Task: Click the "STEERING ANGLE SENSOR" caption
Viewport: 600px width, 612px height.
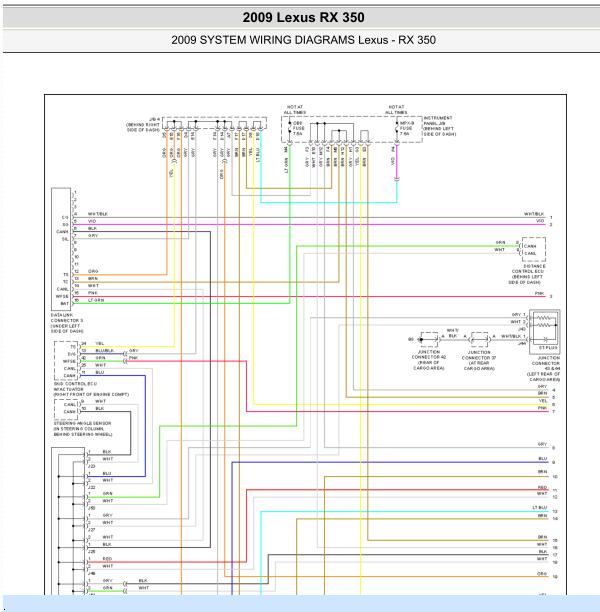Action: (x=82, y=423)
